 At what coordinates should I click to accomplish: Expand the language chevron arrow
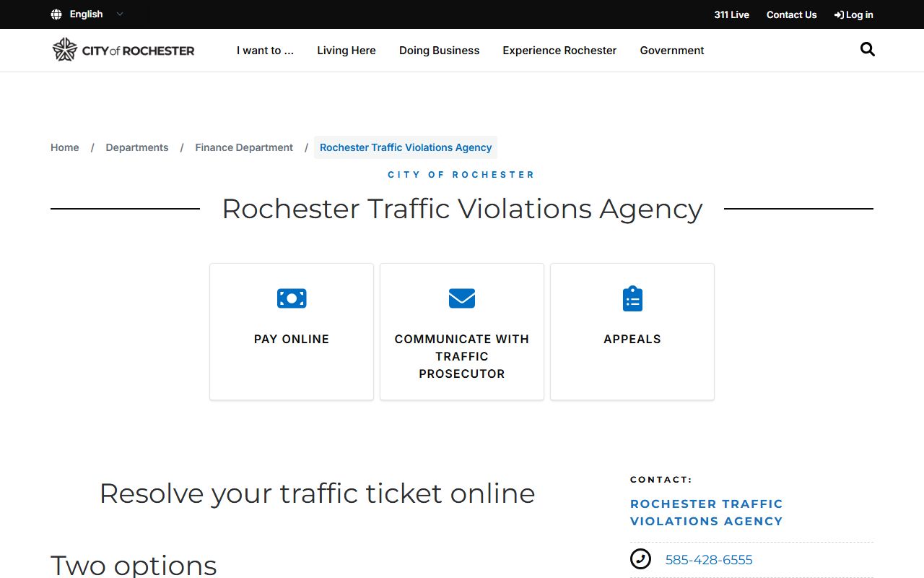[120, 14]
